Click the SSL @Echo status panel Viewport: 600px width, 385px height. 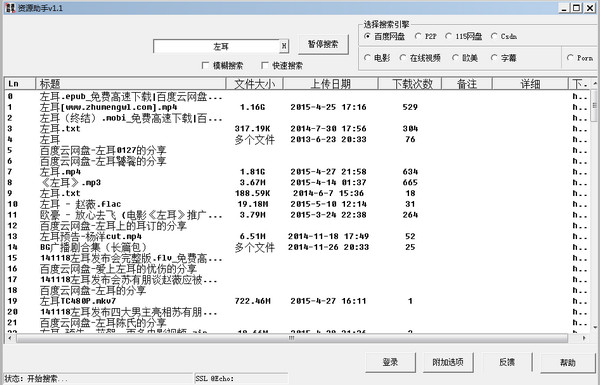(241, 378)
